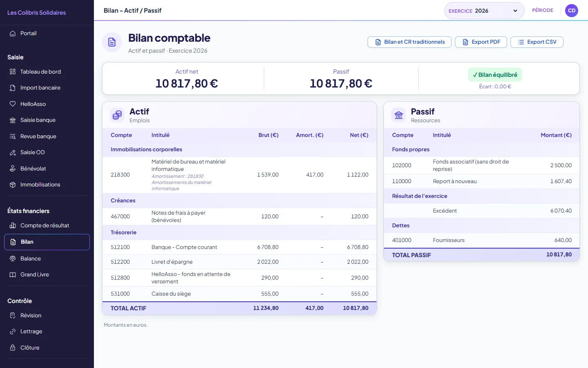The width and height of the screenshot is (588, 368).
Task: Select the HelloAsso heart icon
Action: pos(13,104)
